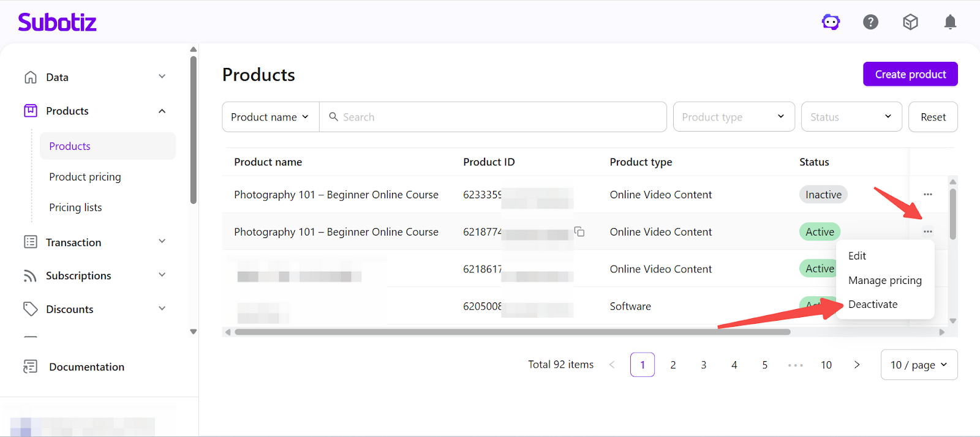Select Deactivate from the context menu

873,304
